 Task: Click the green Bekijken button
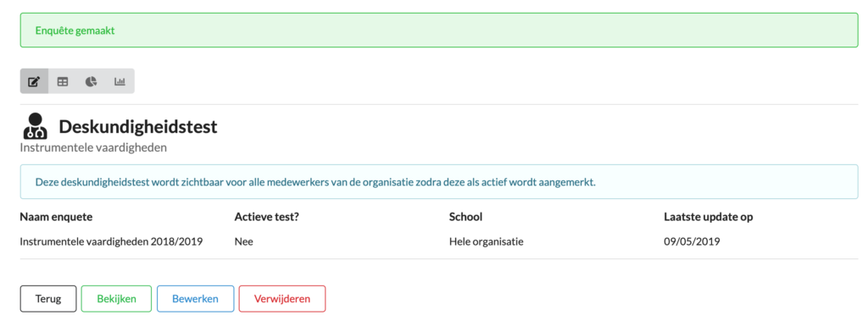click(116, 299)
